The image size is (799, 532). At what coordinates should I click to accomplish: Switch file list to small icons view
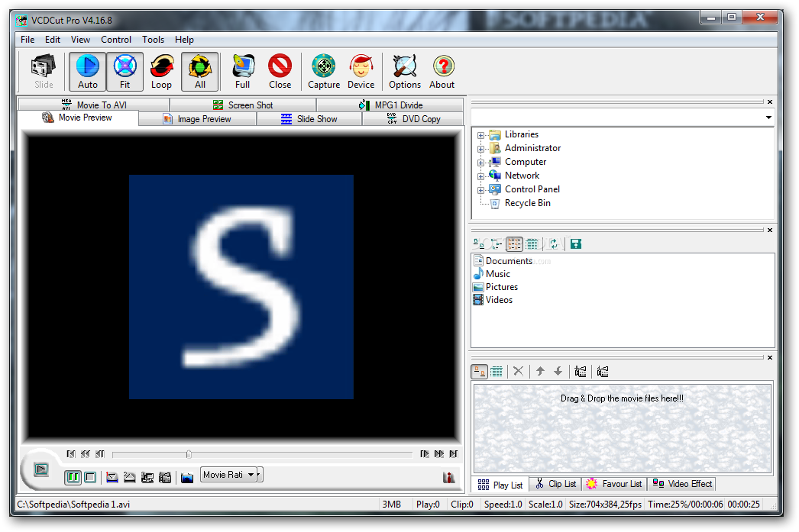click(x=497, y=243)
